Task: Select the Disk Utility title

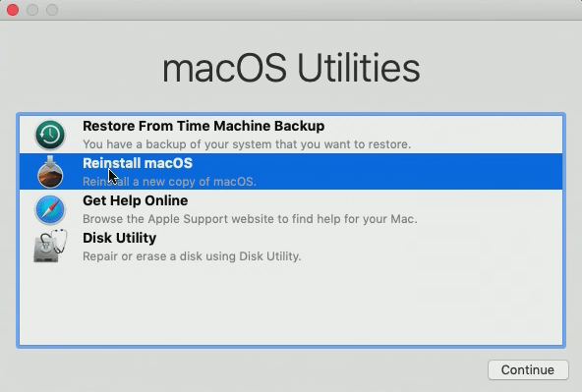Action: coord(119,238)
